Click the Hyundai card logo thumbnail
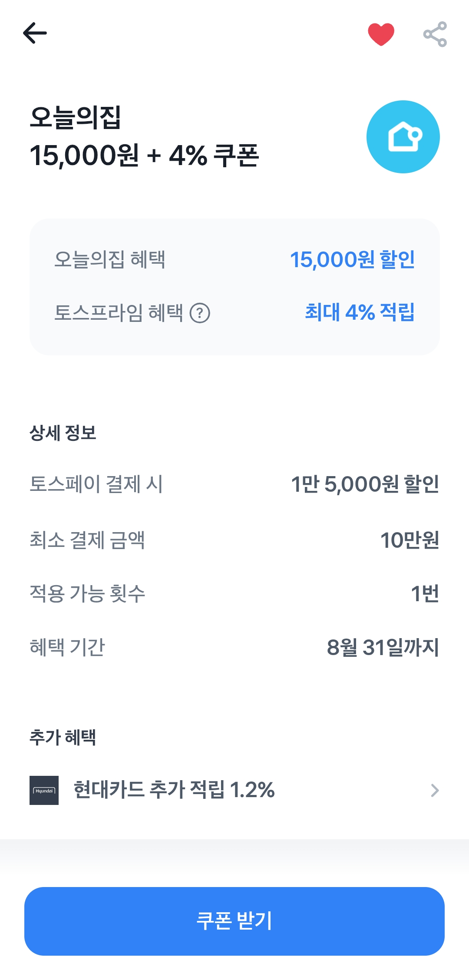Screen dimensions: 469x980 pyautogui.click(x=44, y=790)
